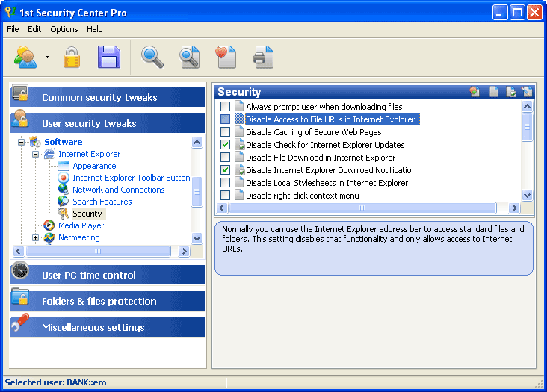This screenshot has height=392, width=547.
Task: Select Appearance in the tree
Action: [x=94, y=166]
